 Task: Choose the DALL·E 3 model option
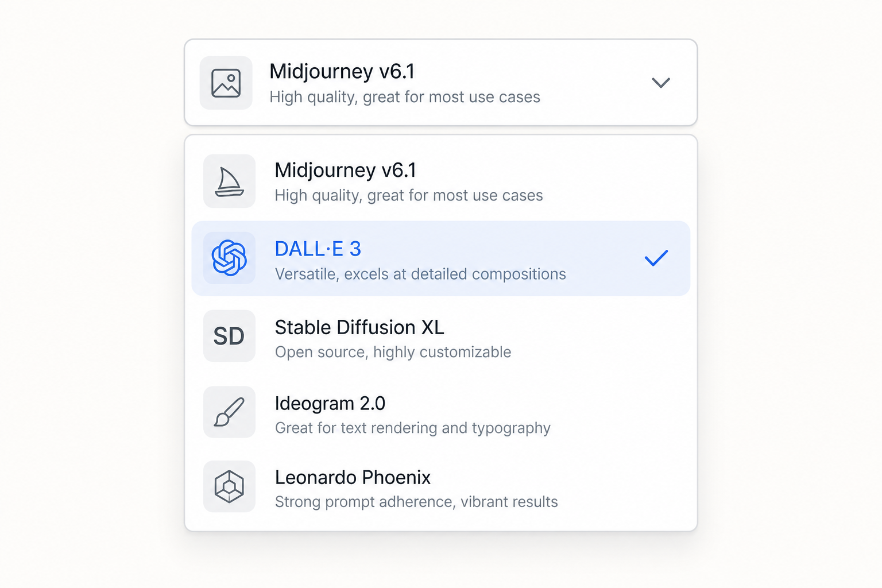point(441,258)
